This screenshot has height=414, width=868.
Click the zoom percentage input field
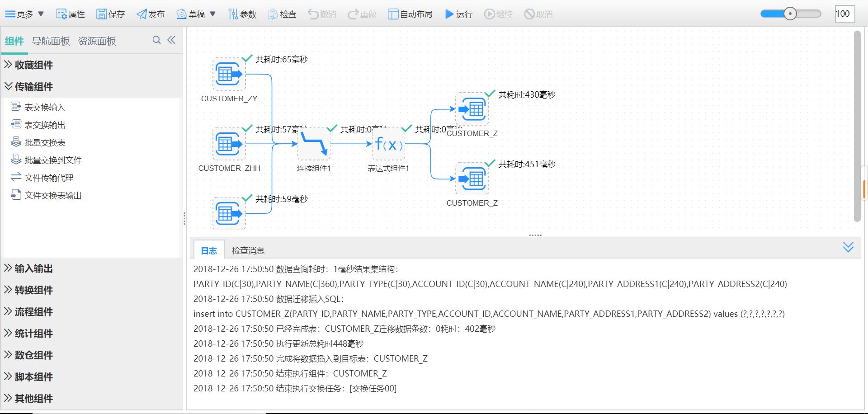tap(844, 14)
